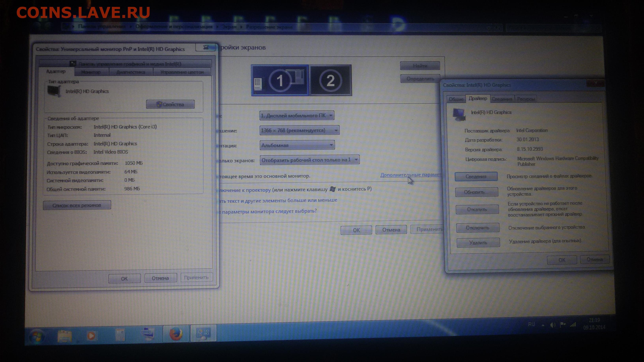This screenshot has height=362, width=644.
Task: Select monitor 1 thumbnail
Action: coord(280,80)
